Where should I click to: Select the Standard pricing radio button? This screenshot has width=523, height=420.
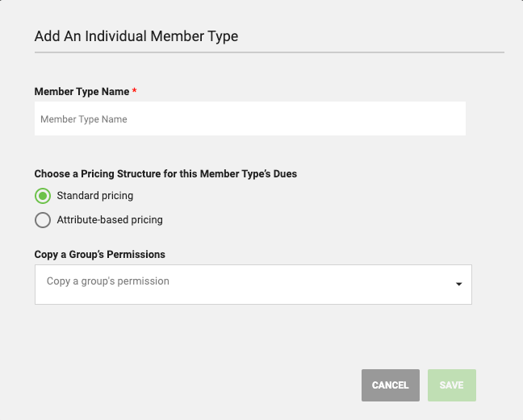click(43, 196)
